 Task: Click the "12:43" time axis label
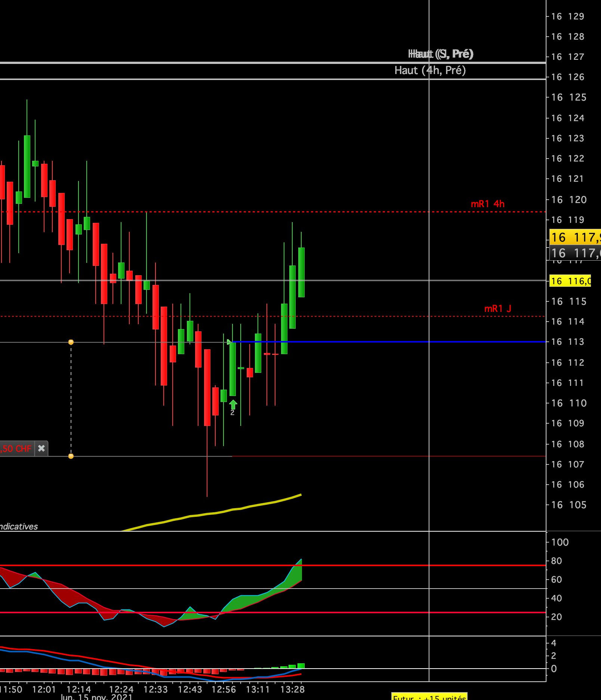click(190, 689)
